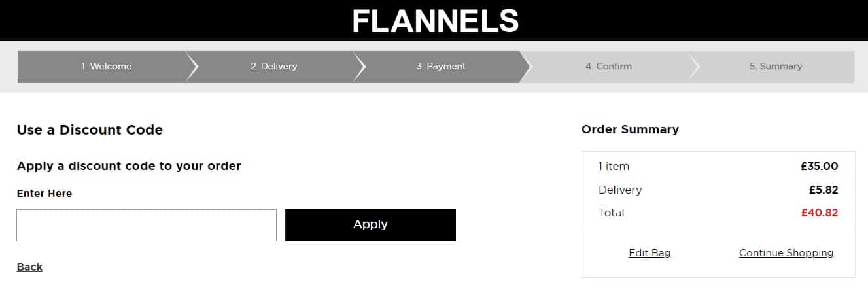Click the £5.82 delivery cost
Viewport: 868px width, 308px height.
[824, 190]
